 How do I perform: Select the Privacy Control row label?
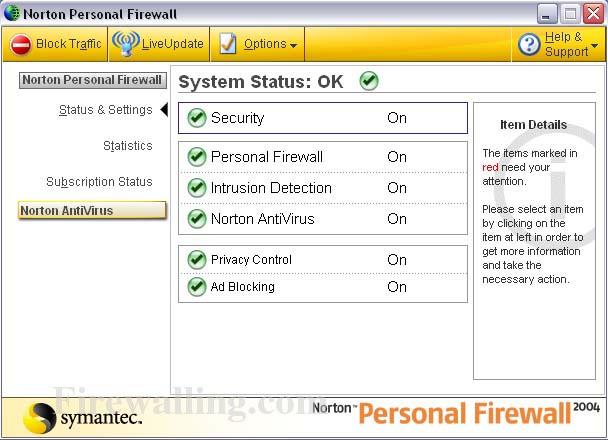point(251,260)
